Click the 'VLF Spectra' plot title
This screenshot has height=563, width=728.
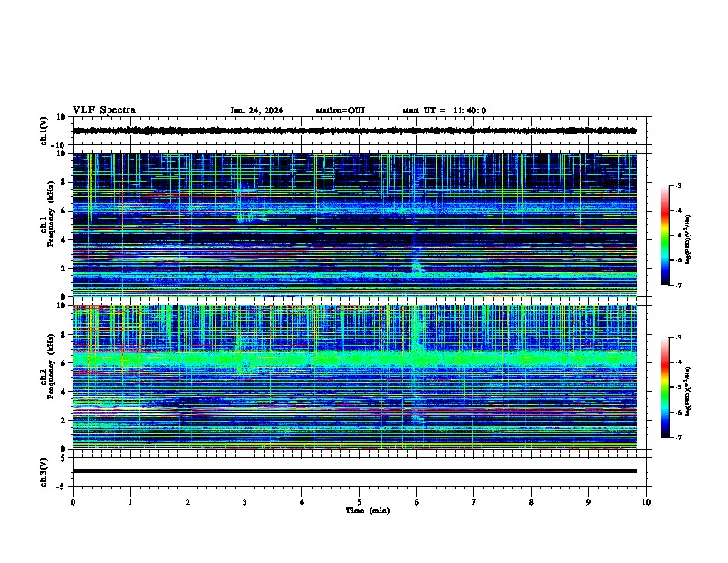[x=104, y=110]
